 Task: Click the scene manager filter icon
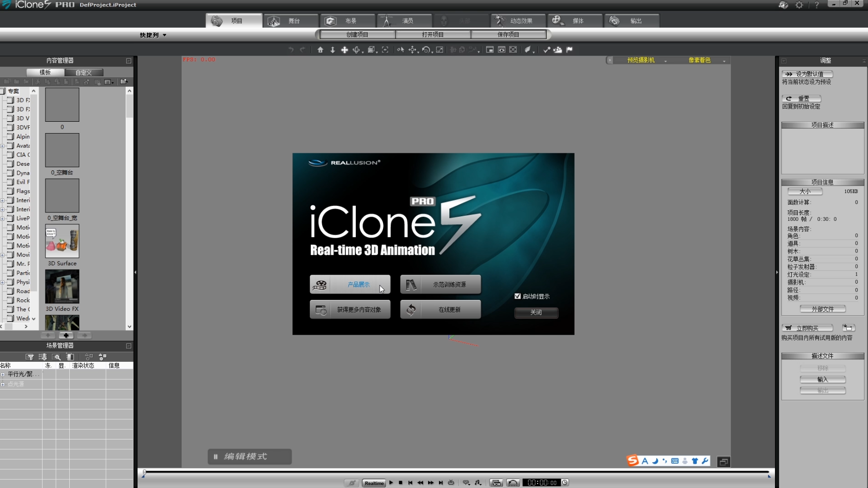tap(30, 357)
